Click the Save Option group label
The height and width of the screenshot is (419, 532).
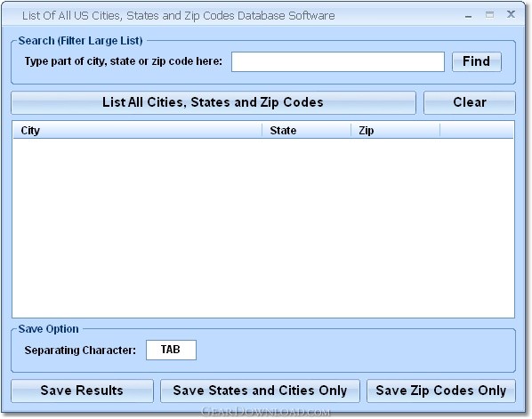pyautogui.click(x=49, y=329)
